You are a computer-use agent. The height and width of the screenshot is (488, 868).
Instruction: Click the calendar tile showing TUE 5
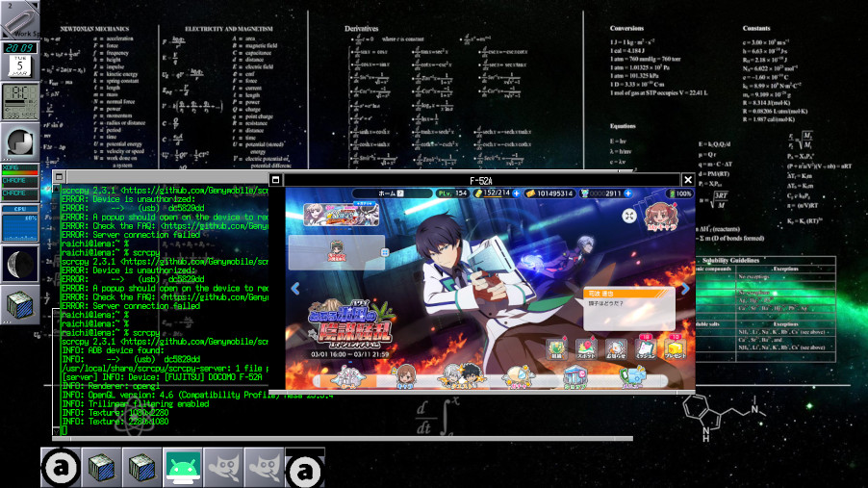click(20, 65)
